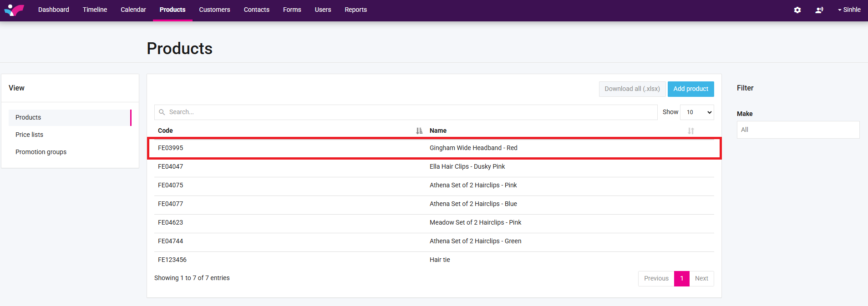868x306 pixels.
Task: Click the Next pagination button
Action: [x=701, y=279]
